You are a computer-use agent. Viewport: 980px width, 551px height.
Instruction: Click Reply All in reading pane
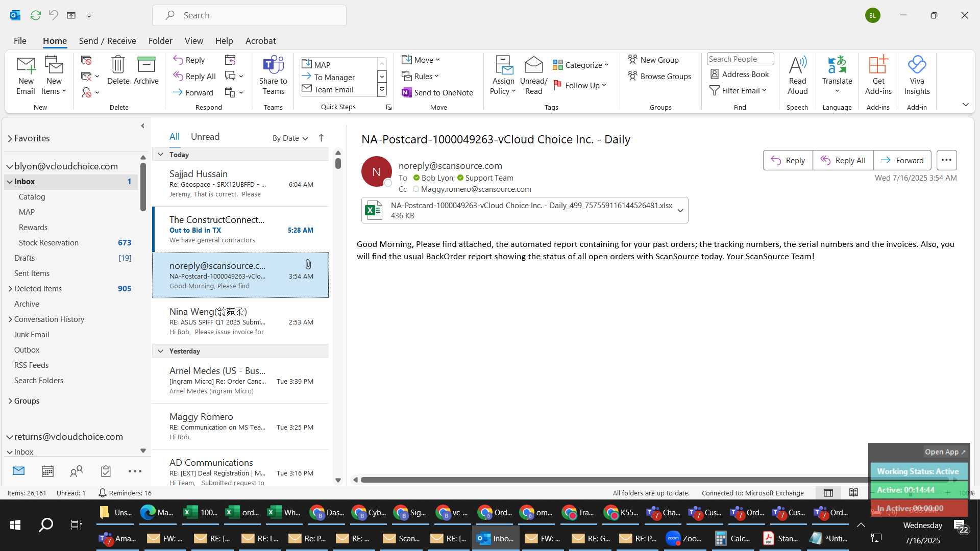tap(843, 160)
